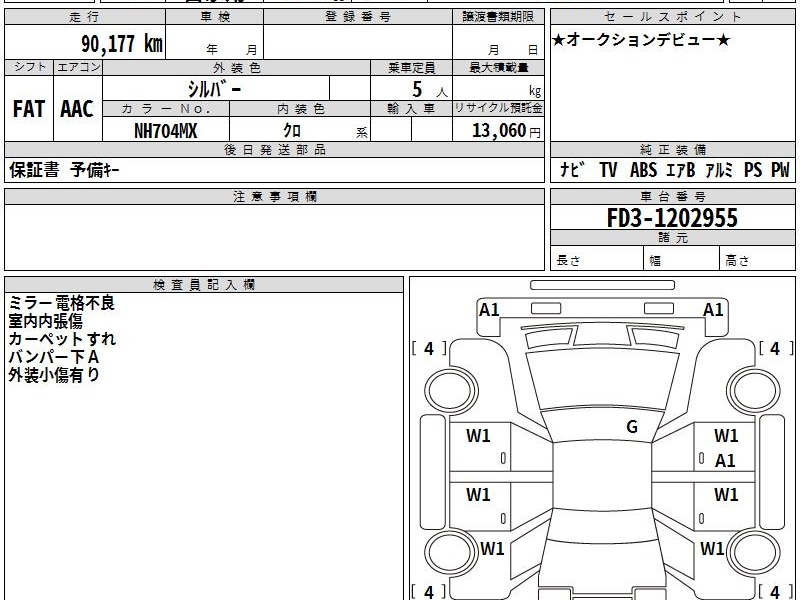Select the 走行 column header

(85, 17)
